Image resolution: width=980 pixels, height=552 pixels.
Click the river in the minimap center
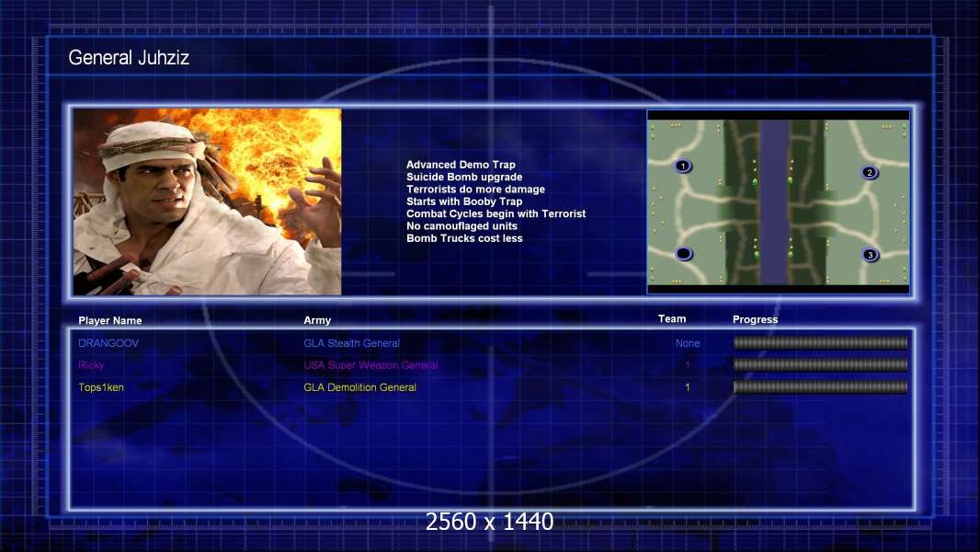(774, 201)
